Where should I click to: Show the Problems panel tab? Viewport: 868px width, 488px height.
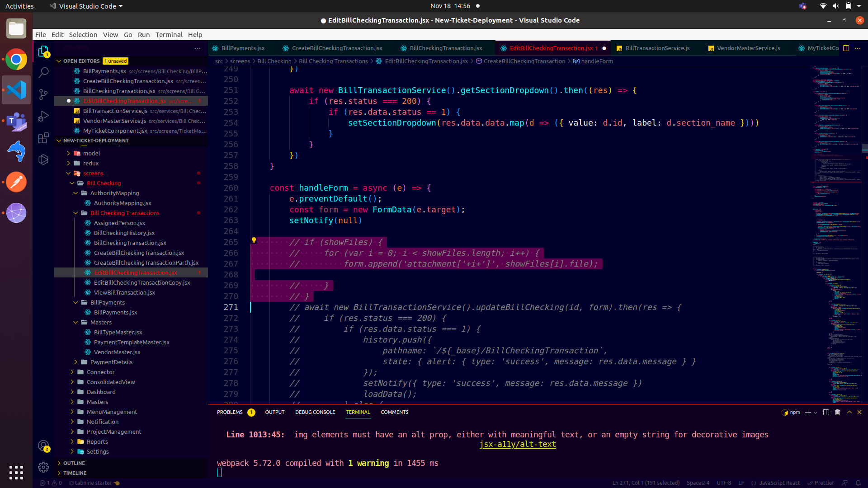(x=230, y=412)
